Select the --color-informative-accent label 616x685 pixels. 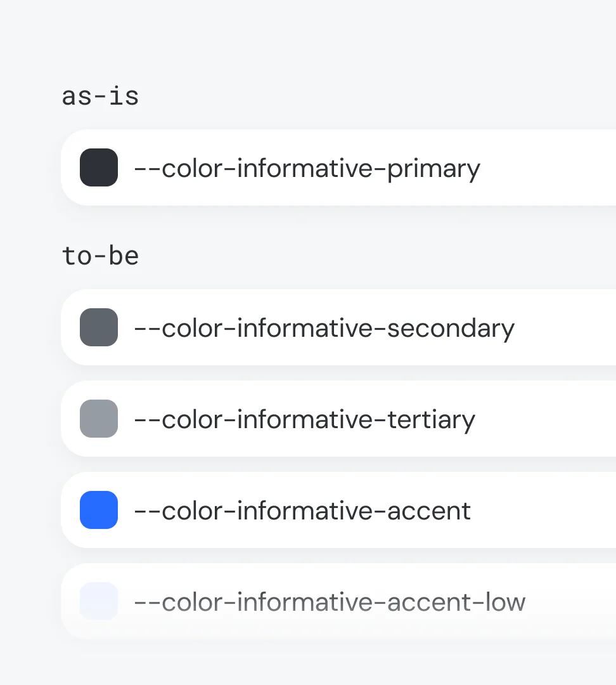pyautogui.click(x=302, y=511)
